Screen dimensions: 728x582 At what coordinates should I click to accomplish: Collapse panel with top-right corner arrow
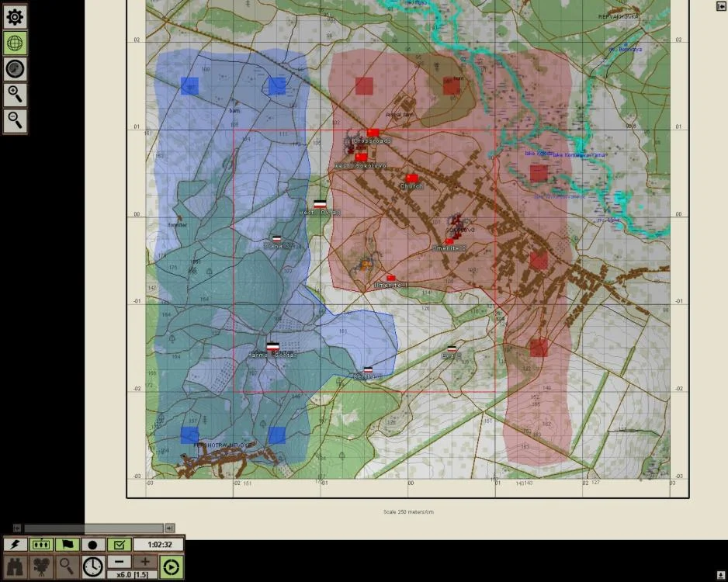(x=721, y=6)
